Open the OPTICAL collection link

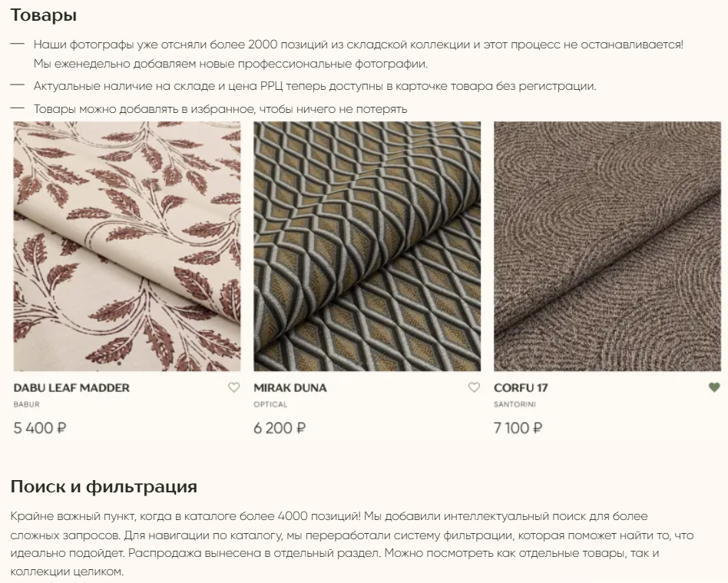(270, 404)
